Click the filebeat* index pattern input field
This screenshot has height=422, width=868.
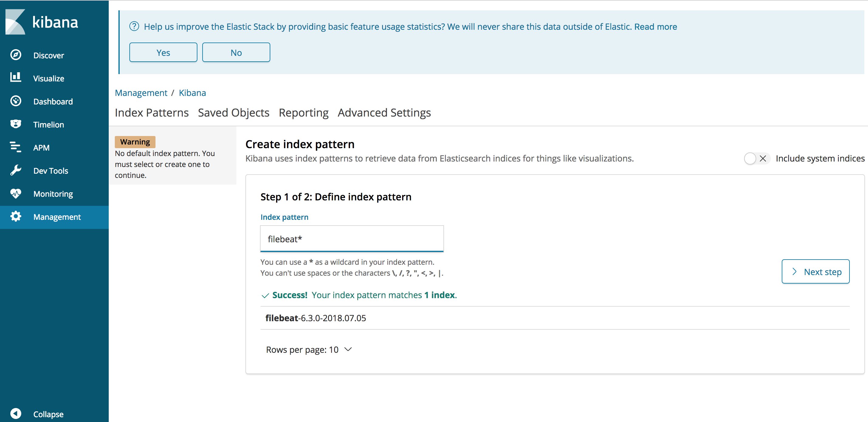(x=351, y=238)
